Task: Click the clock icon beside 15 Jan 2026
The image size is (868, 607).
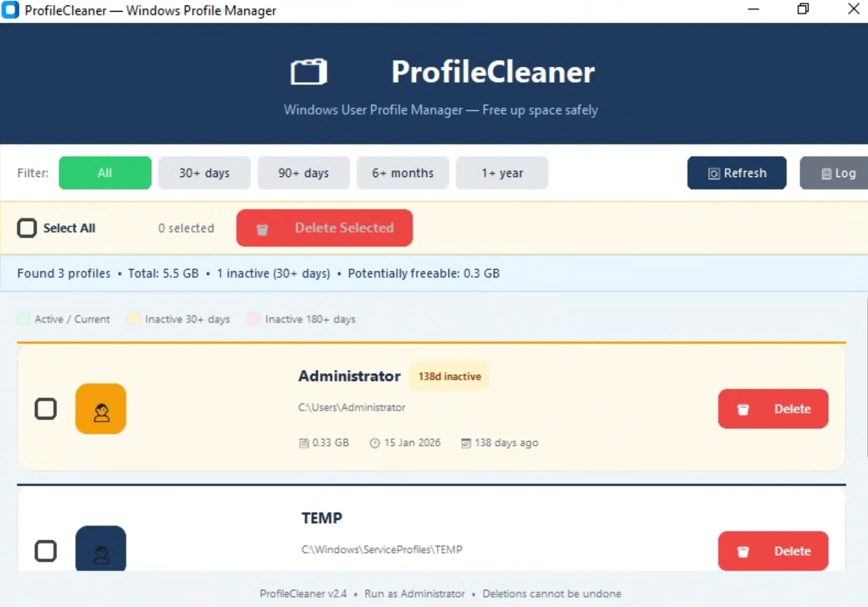Action: click(x=375, y=443)
